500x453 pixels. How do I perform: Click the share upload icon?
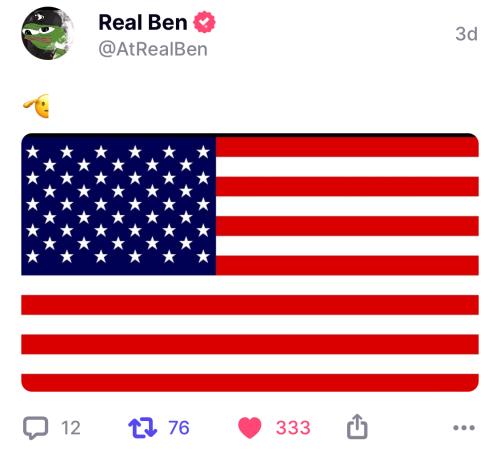pyautogui.click(x=357, y=426)
